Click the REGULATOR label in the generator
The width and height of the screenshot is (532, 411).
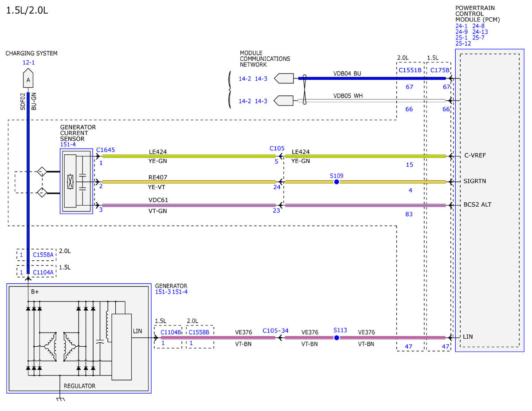80,386
